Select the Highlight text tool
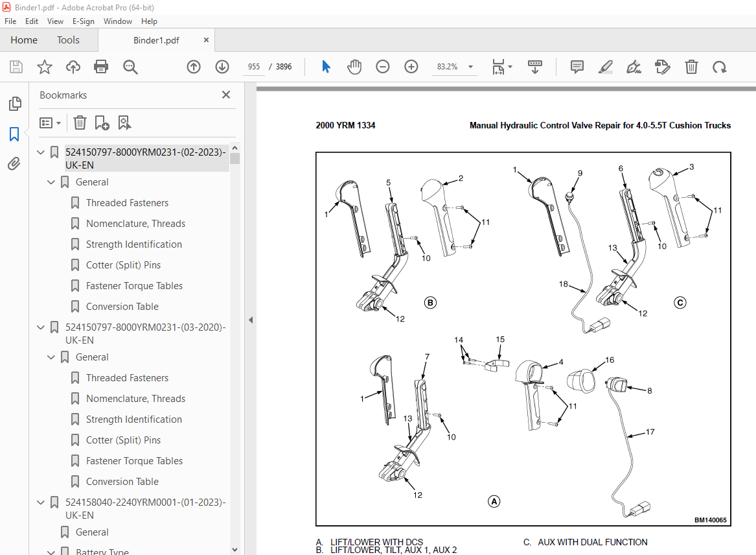Image resolution: width=756 pixels, height=555 pixels. point(605,67)
